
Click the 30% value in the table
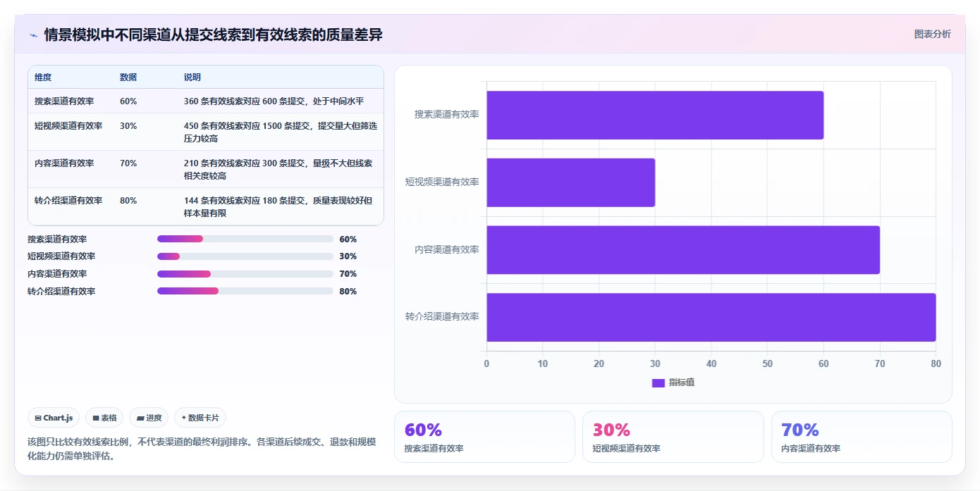(x=128, y=126)
